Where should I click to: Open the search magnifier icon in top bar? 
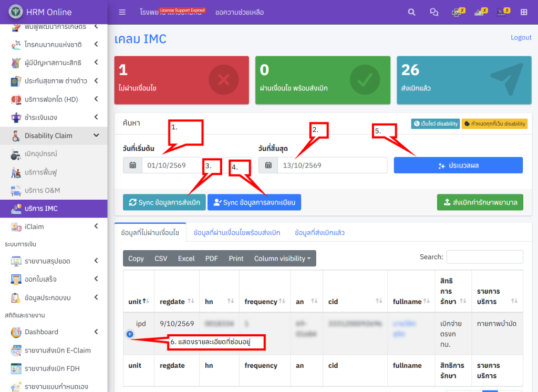[411, 13]
